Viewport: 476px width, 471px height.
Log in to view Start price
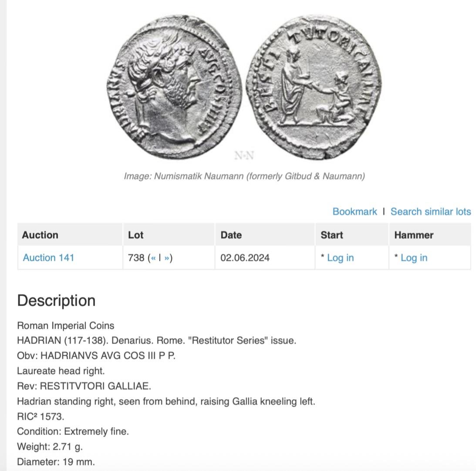point(340,258)
